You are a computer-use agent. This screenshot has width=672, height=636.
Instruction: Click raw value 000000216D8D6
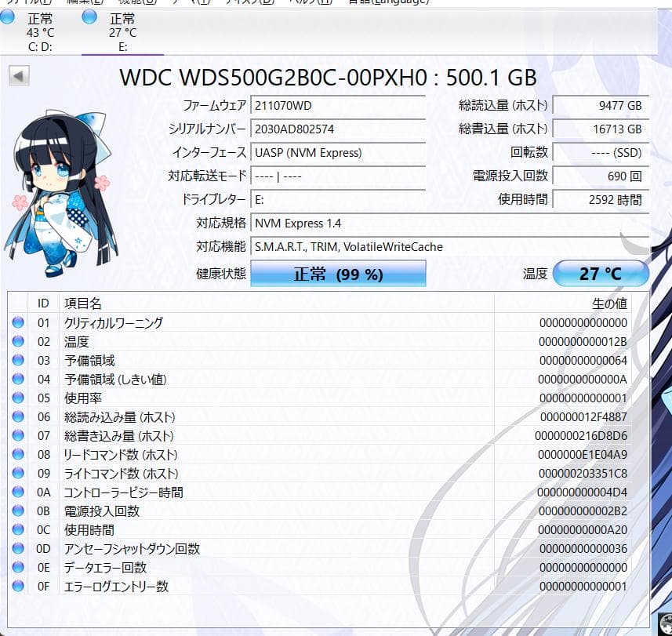point(581,436)
